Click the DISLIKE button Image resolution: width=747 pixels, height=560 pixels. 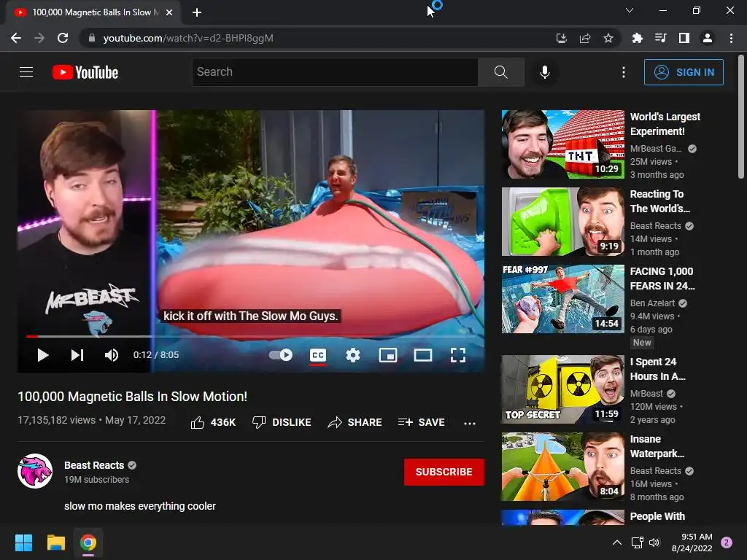[x=282, y=422]
